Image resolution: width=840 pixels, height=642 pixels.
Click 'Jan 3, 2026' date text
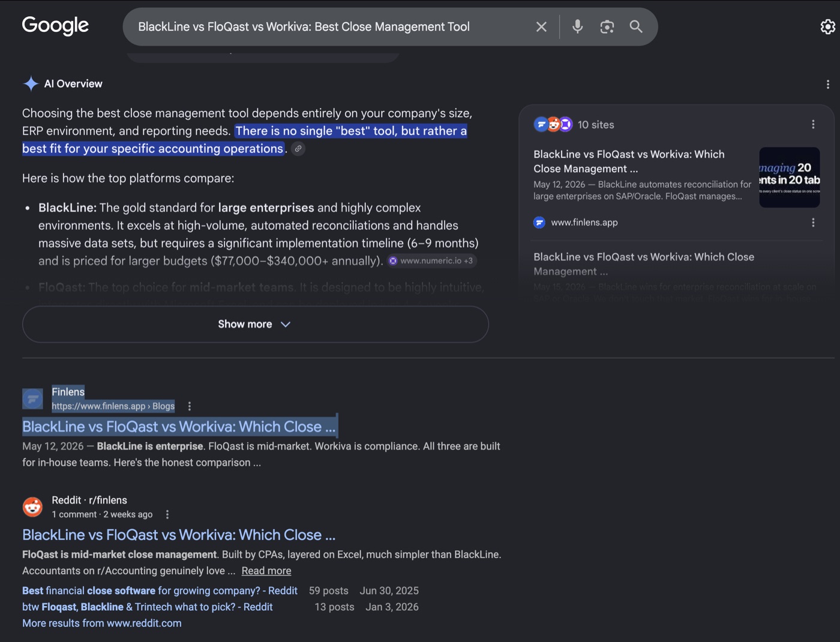(x=392, y=607)
